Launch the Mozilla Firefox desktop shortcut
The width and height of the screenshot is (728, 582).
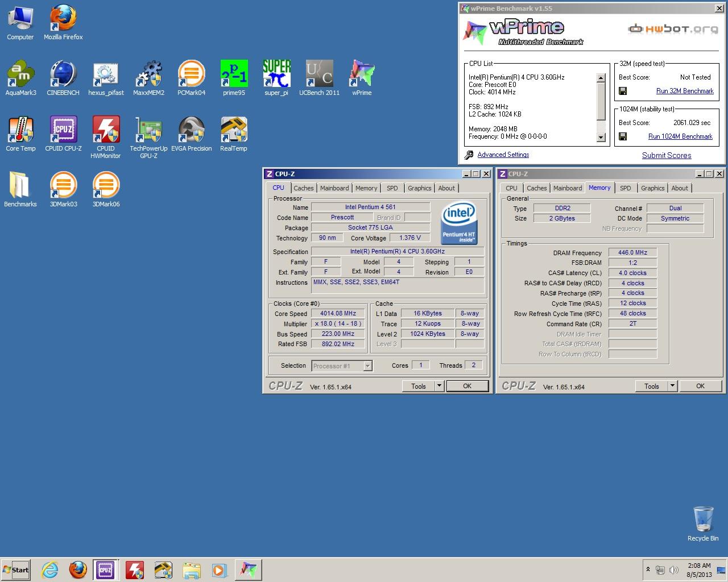pos(63,23)
